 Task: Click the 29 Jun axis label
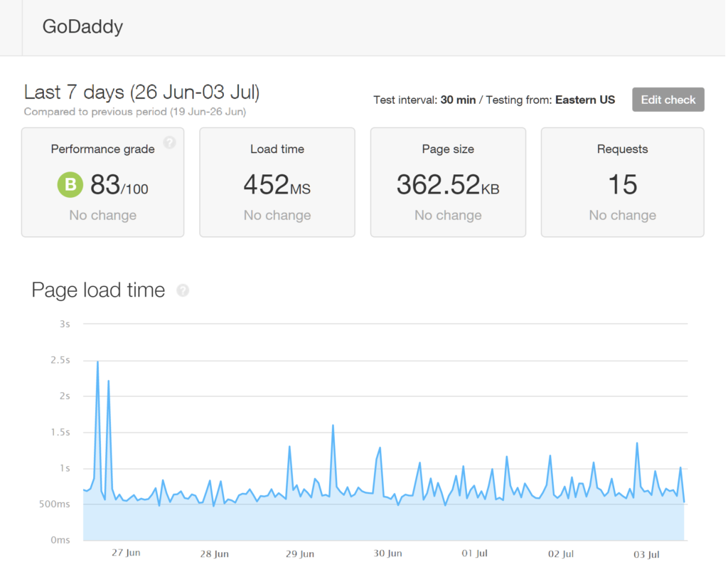coord(300,554)
